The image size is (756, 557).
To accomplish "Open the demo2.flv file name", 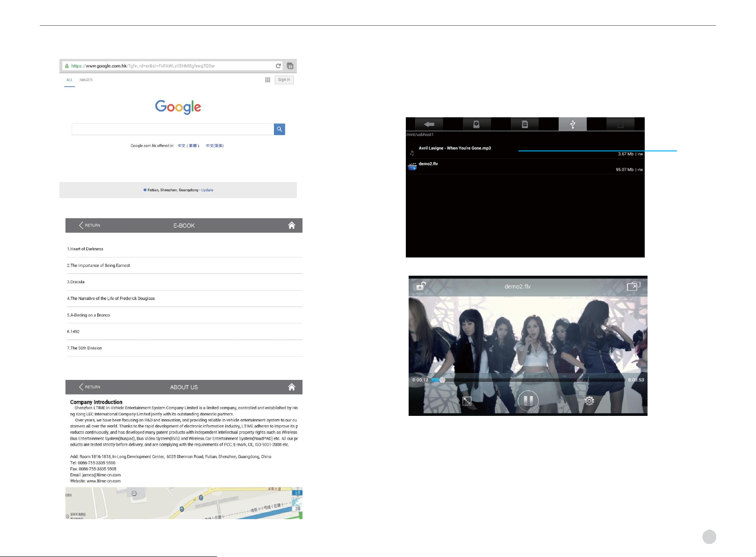I will 428,164.
